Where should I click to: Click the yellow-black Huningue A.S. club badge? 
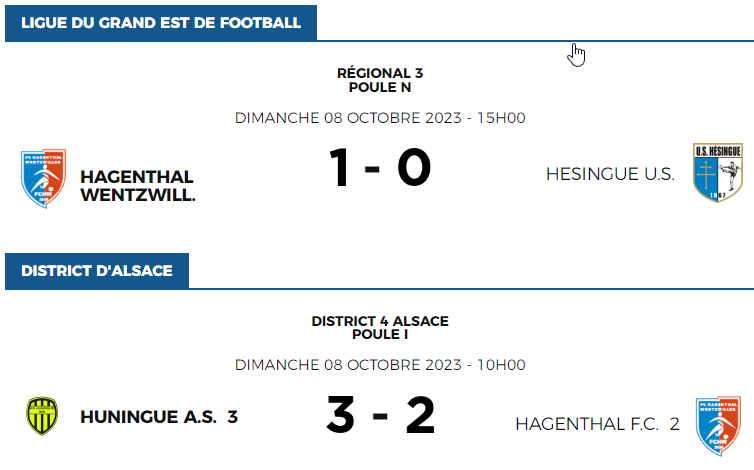[42, 416]
